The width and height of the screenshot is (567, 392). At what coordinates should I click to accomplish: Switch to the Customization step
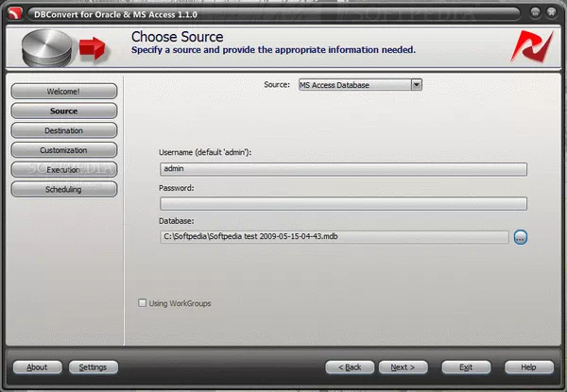tap(64, 150)
